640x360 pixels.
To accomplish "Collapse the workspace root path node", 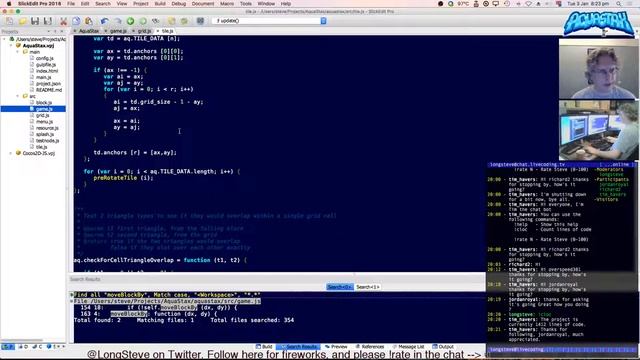I will (x=4, y=39).
